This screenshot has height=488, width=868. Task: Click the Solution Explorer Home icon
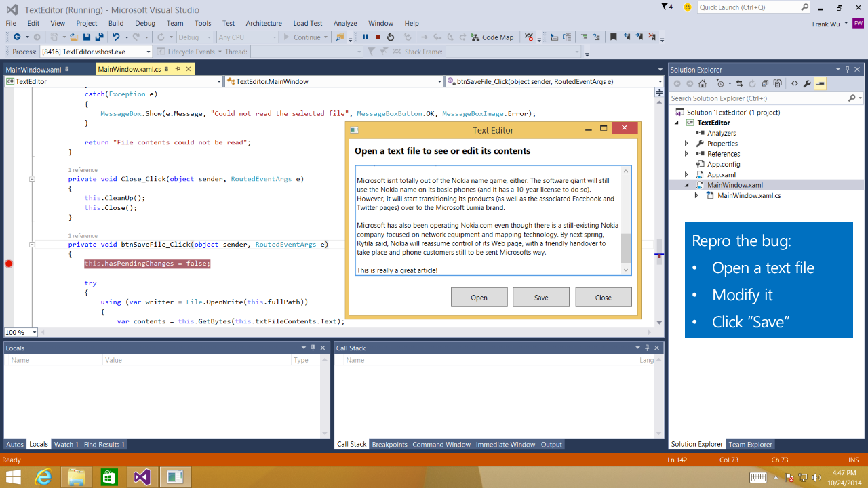point(703,83)
